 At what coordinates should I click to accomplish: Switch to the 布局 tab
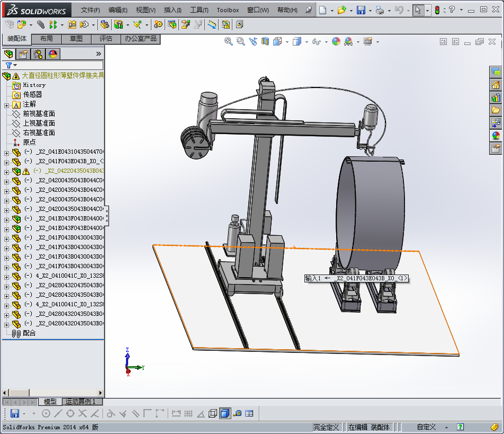point(47,39)
